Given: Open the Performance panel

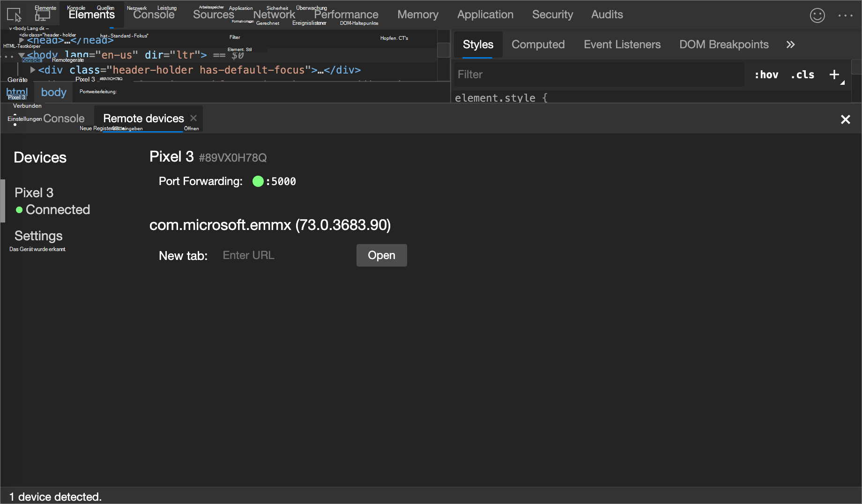Looking at the screenshot, I should (x=346, y=15).
